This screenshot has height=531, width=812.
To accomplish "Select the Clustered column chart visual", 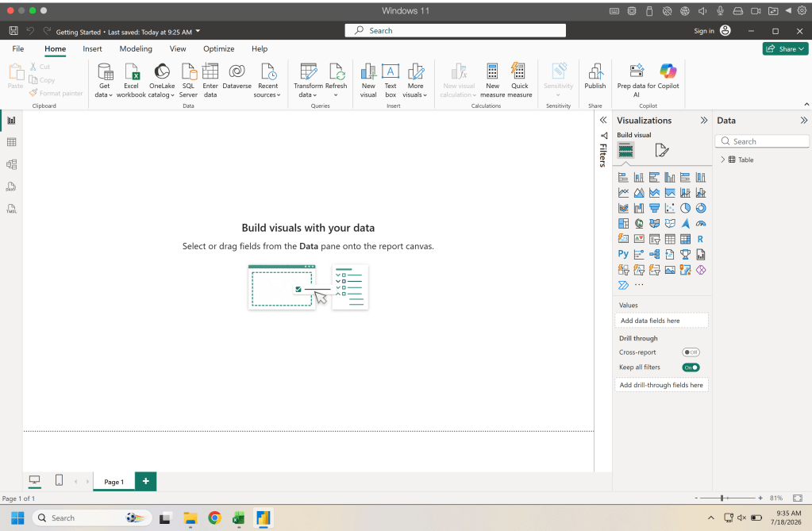I will click(670, 178).
